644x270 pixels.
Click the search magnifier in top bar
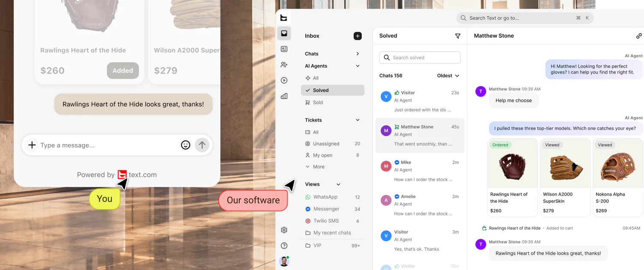click(x=463, y=18)
